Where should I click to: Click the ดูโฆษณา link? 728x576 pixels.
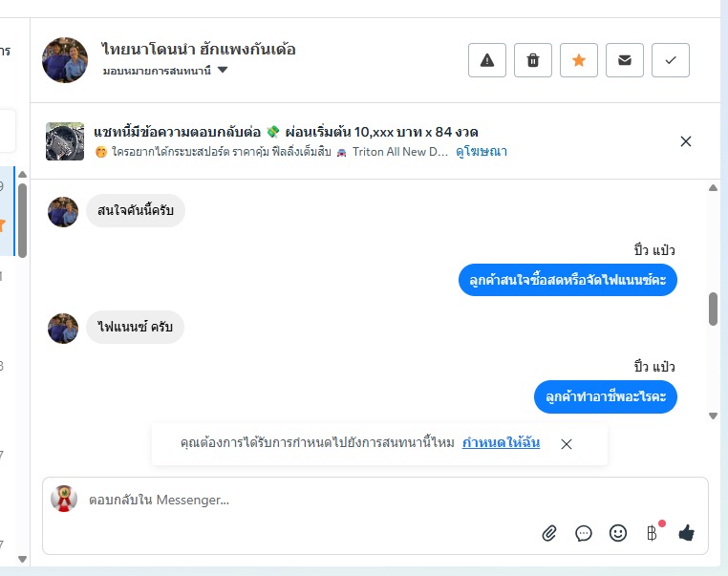click(x=482, y=151)
